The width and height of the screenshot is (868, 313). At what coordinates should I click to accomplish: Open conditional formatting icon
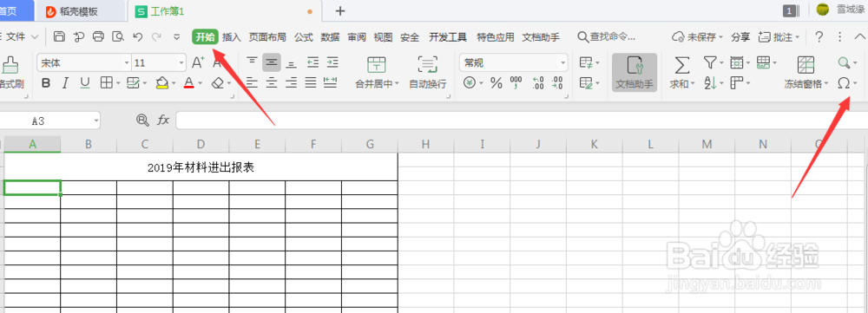(x=586, y=62)
